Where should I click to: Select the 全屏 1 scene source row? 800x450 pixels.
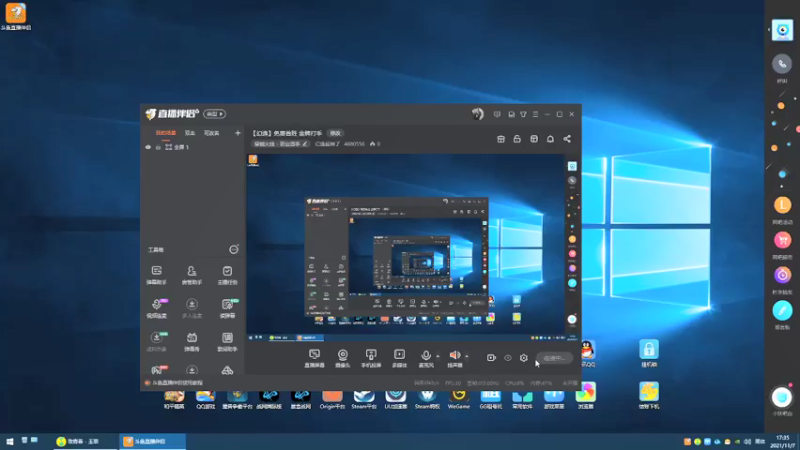click(192, 147)
